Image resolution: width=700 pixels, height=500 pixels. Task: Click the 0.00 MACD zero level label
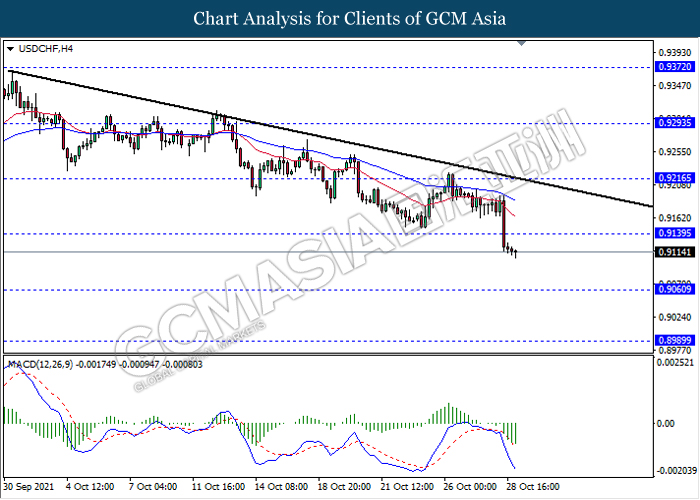(667, 423)
